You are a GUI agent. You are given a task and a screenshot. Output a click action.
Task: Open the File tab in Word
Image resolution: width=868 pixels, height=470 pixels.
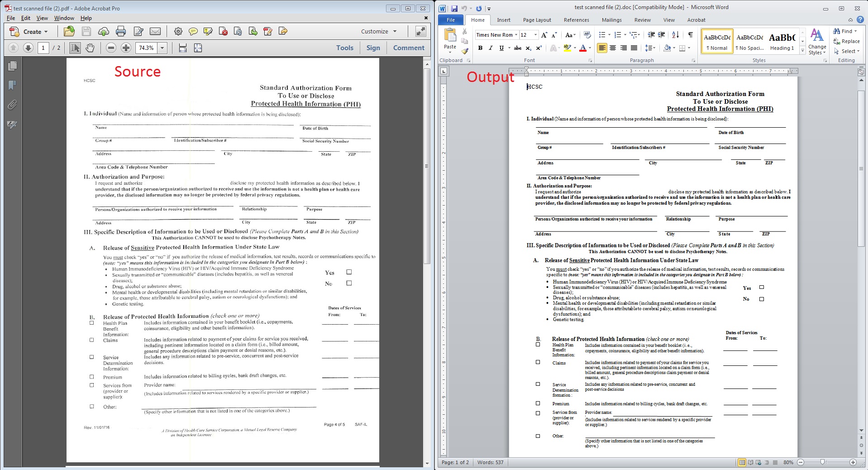[x=451, y=20]
